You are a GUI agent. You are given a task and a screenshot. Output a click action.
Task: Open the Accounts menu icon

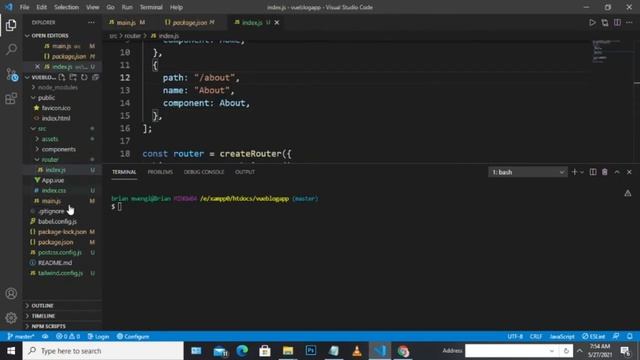click(11, 293)
